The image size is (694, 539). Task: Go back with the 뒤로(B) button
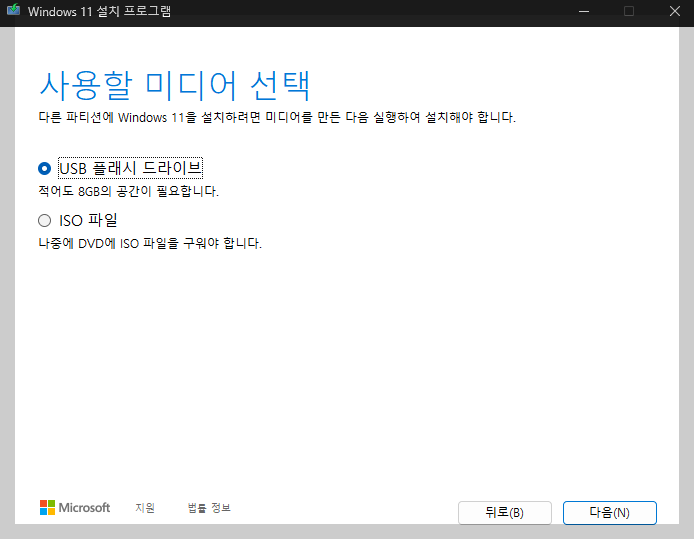[x=505, y=512]
